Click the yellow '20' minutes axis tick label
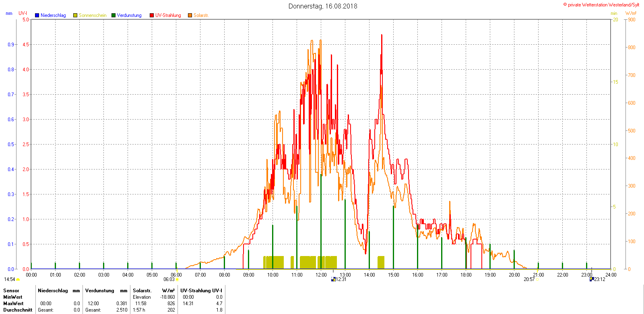 [615, 20]
